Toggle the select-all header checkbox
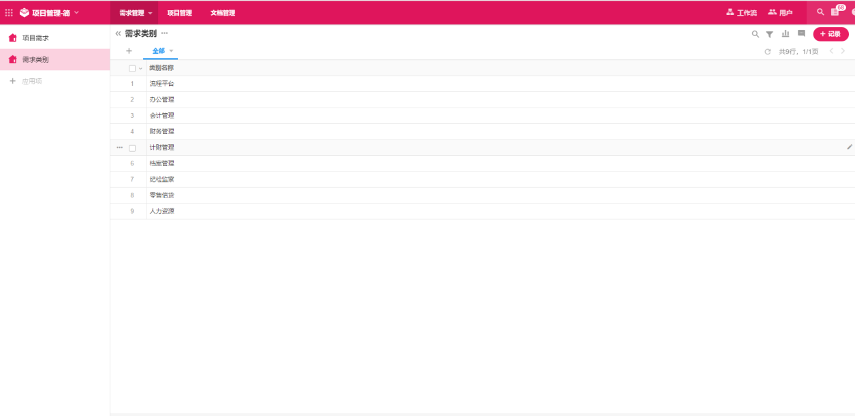This screenshot has height=416, width=856. [x=132, y=68]
